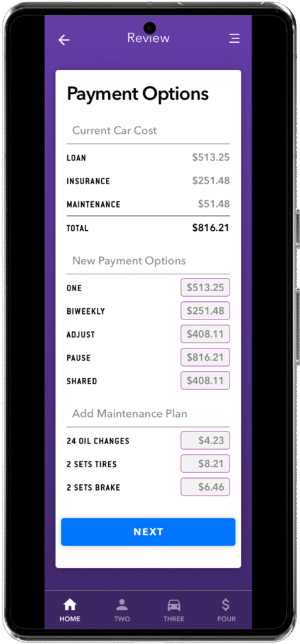Choose the BIWEEKLY option $251.48

pyautogui.click(x=205, y=311)
